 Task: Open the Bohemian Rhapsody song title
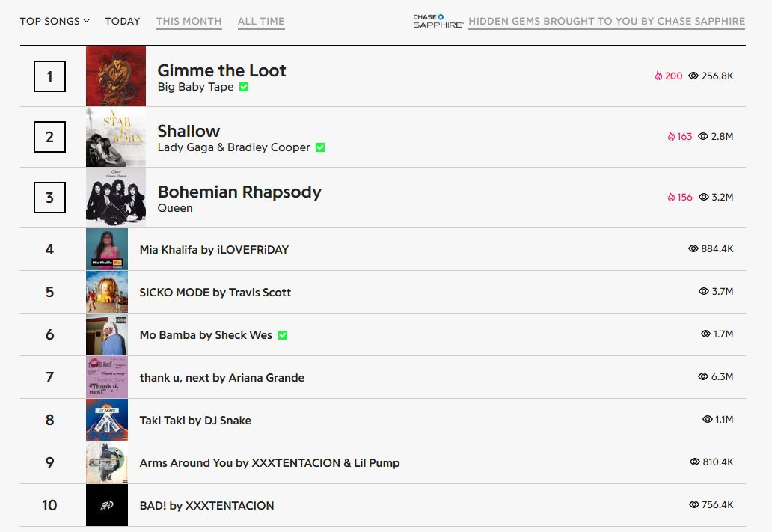[239, 192]
